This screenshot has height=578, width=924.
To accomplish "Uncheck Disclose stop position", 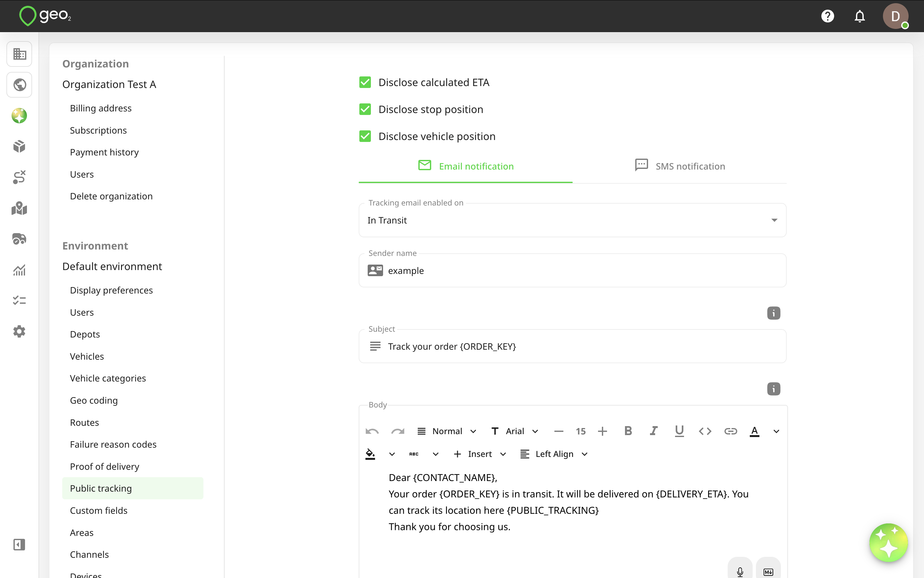I will (365, 109).
